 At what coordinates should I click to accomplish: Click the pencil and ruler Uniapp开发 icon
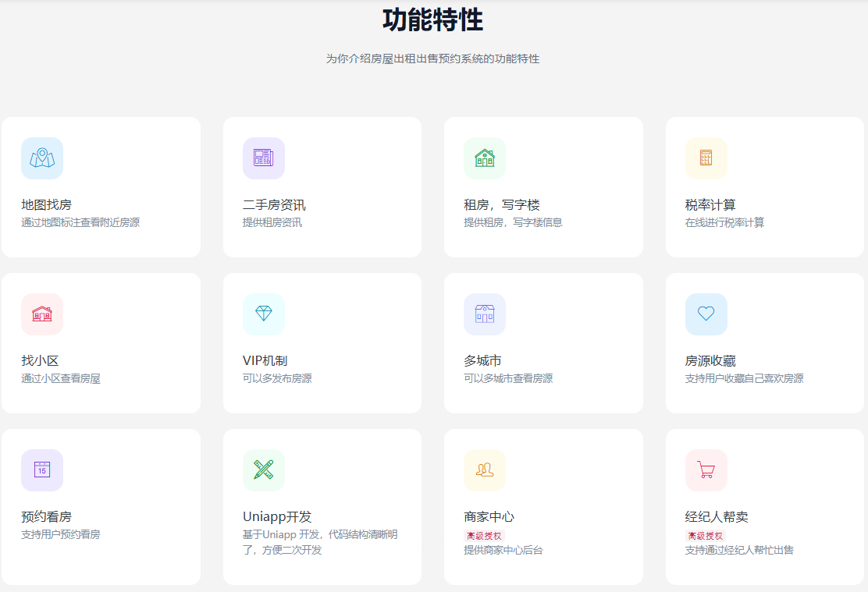click(263, 470)
